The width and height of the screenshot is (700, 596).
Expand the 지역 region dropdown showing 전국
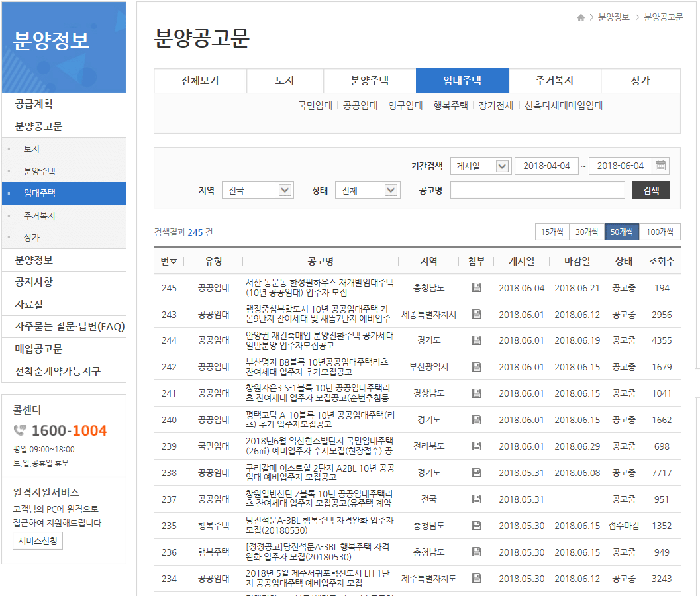click(x=258, y=191)
